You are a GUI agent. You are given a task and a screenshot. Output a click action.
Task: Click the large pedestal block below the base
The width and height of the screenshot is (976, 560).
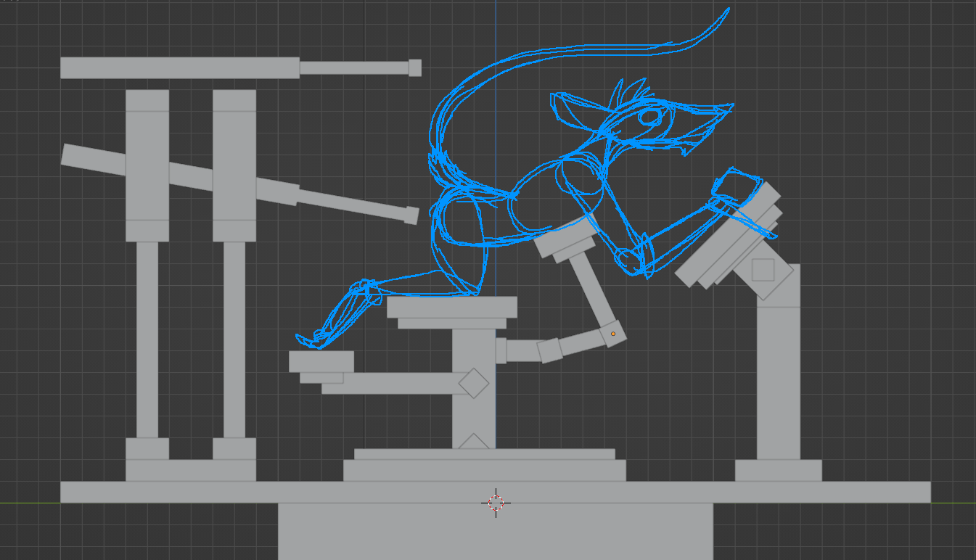(495, 531)
